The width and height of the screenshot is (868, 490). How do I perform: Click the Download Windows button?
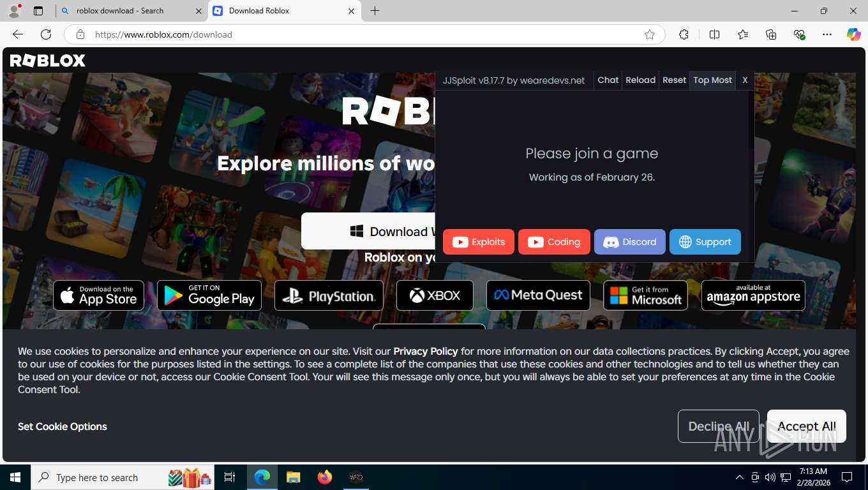pos(368,231)
